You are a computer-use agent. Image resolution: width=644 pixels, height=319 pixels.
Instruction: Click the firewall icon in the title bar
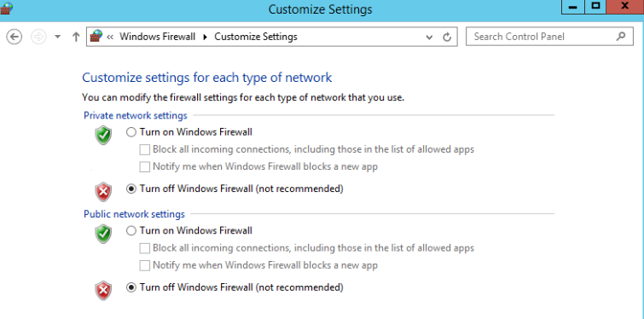click(x=7, y=9)
